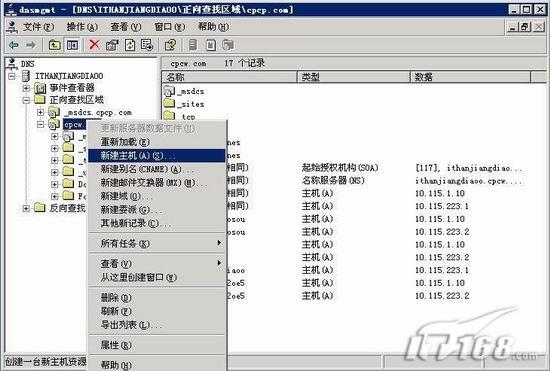Open the Properties toolbar icon
550x371 pixels.
pyautogui.click(x=112, y=45)
